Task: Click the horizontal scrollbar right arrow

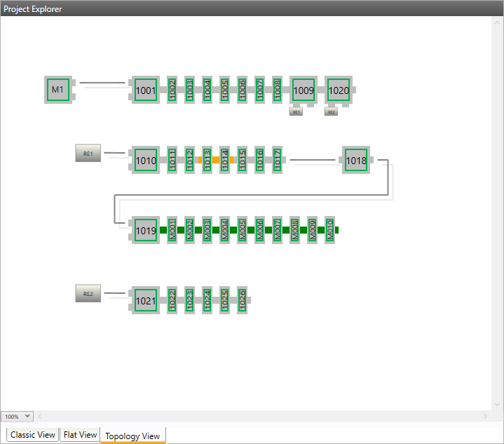Action: (x=486, y=417)
